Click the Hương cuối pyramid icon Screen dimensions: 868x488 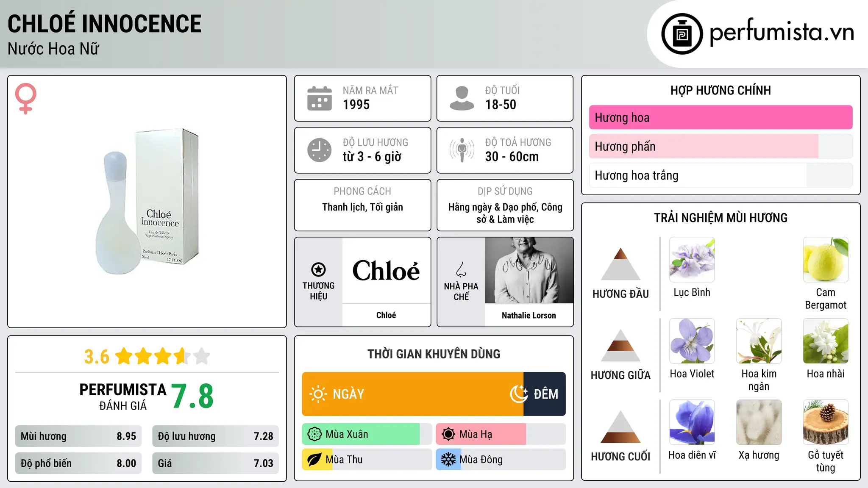coord(620,427)
